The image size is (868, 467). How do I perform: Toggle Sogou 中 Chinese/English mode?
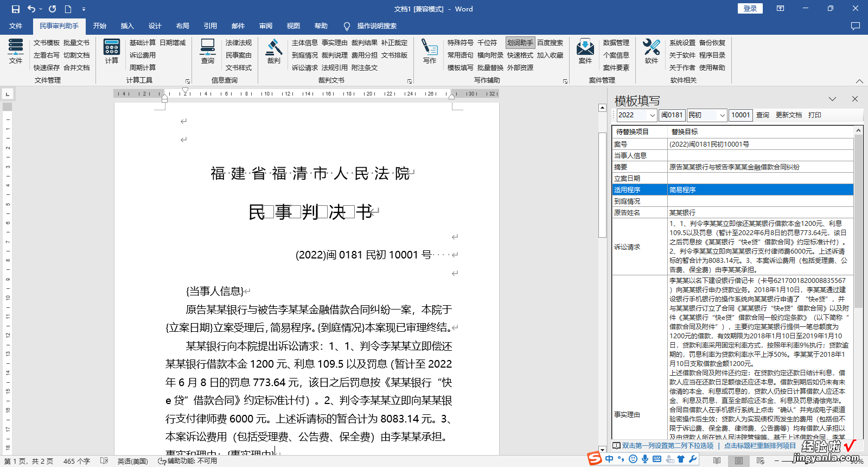[609, 459]
